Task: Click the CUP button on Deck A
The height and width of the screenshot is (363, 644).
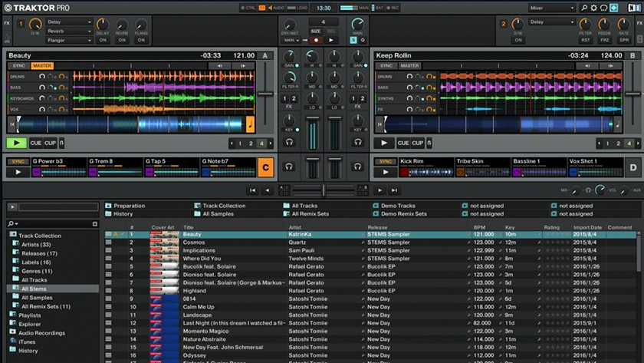Action: [x=51, y=143]
